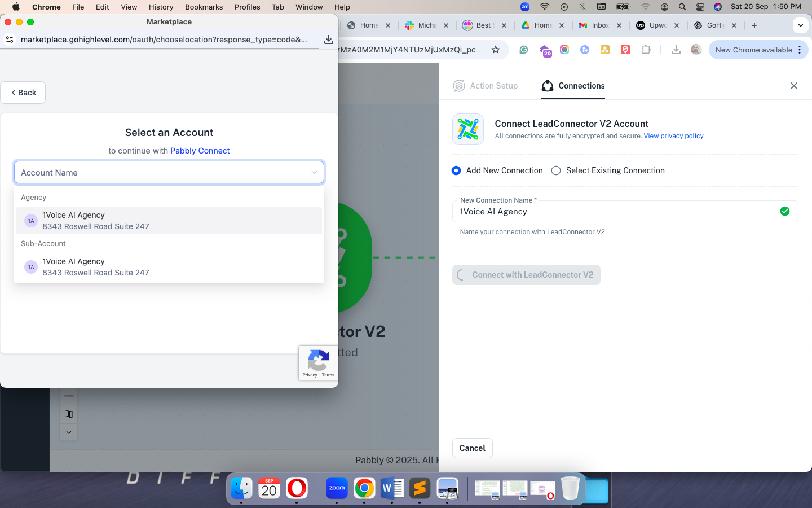Click the New Connection Name input field
This screenshot has width=812, height=508.
(x=625, y=212)
